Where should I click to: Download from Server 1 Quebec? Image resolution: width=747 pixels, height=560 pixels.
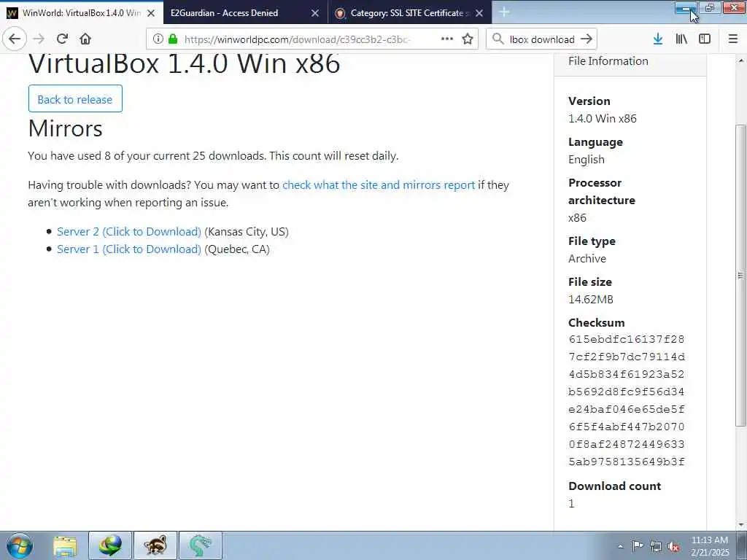click(129, 249)
